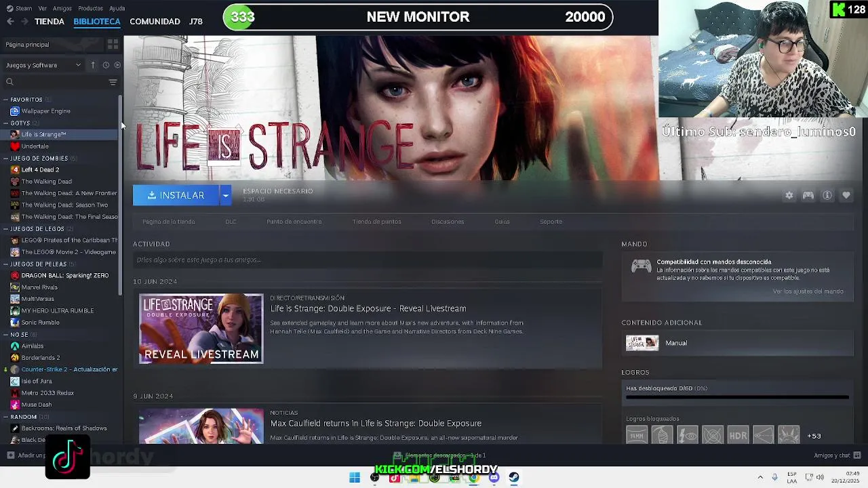Collapse the FAVORITOS category

[5, 100]
